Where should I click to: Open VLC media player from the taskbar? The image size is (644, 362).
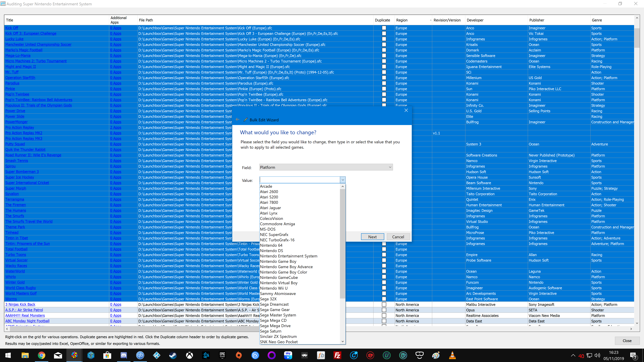click(452, 355)
